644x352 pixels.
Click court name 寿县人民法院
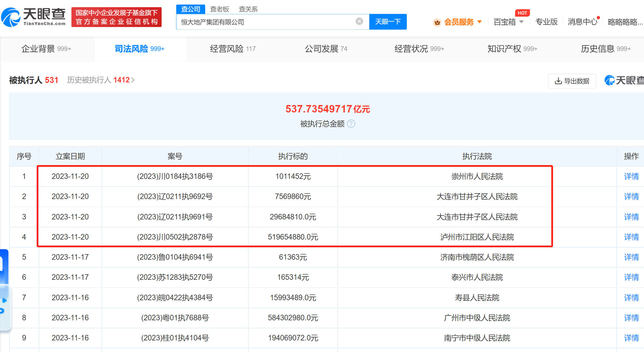click(477, 298)
